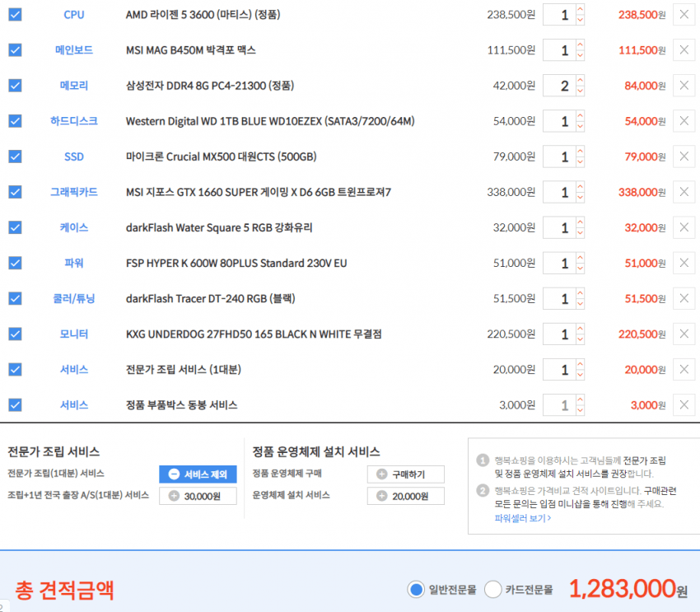The width and height of the screenshot is (700, 612).
Task: Open the 메인보드 category link
Action: (73, 50)
